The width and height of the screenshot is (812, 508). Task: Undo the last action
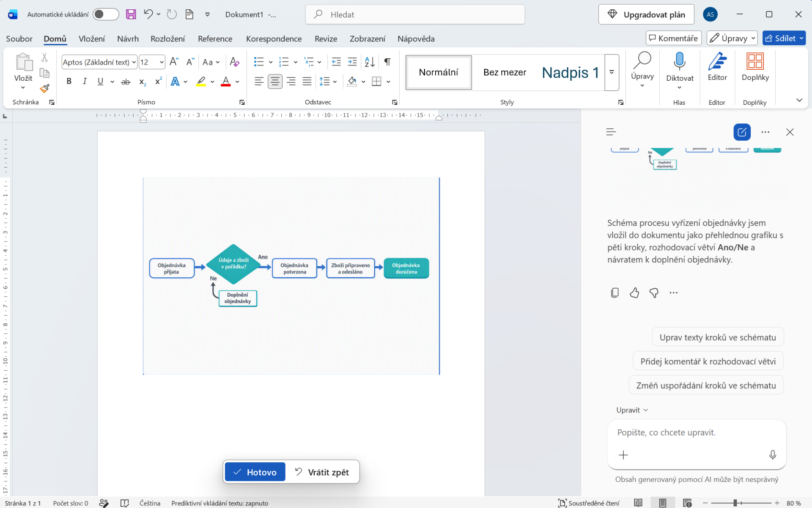tap(148, 14)
